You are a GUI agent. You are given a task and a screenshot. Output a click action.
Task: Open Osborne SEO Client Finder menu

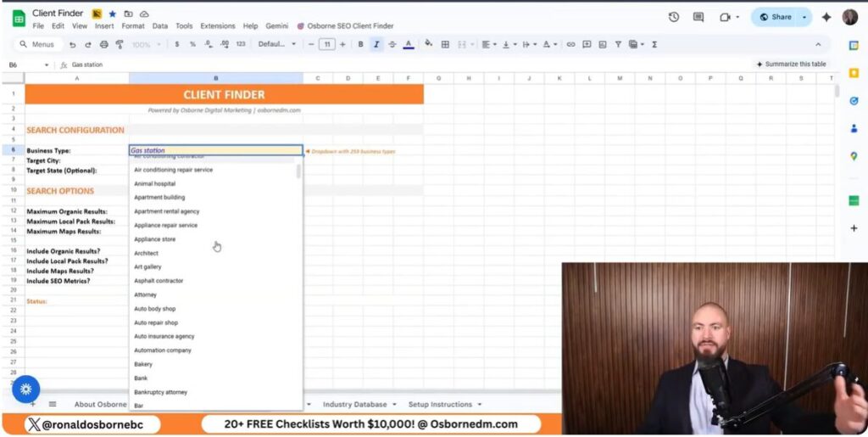346,26
